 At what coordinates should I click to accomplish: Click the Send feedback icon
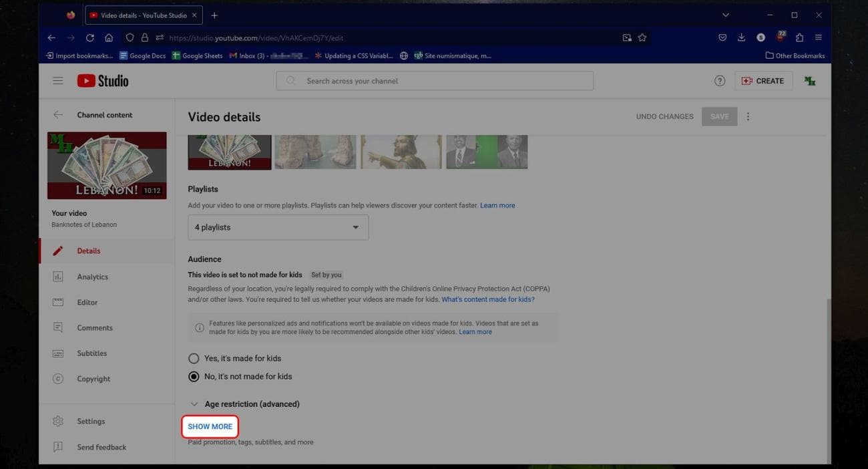[x=58, y=446]
